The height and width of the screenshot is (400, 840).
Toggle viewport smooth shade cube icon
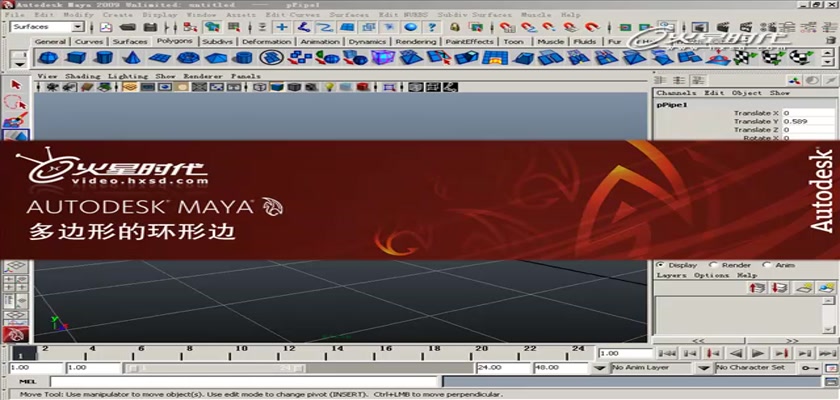click(276, 86)
